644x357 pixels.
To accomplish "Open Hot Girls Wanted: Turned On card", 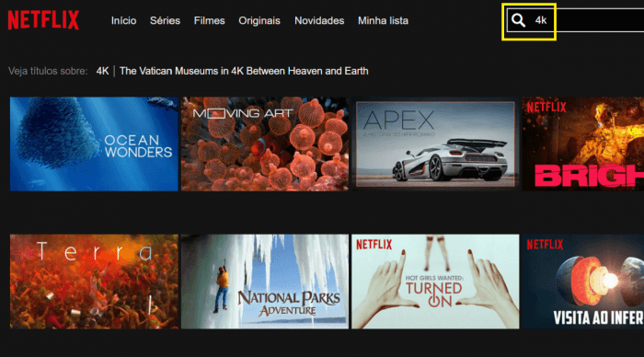I will (x=435, y=282).
